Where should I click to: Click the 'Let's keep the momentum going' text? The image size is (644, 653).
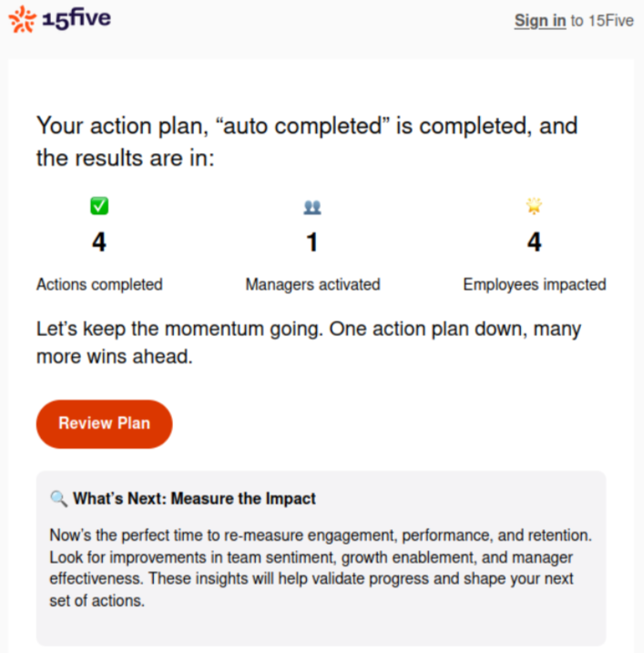pos(309,342)
